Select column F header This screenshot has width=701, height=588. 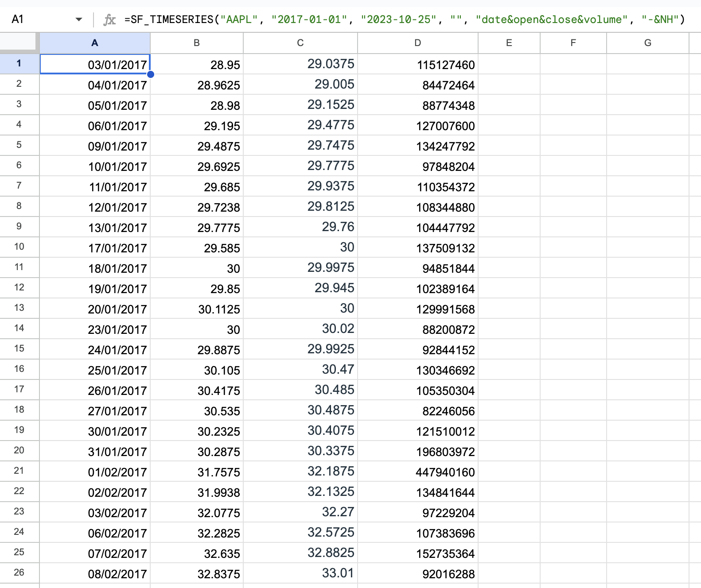[573, 43]
